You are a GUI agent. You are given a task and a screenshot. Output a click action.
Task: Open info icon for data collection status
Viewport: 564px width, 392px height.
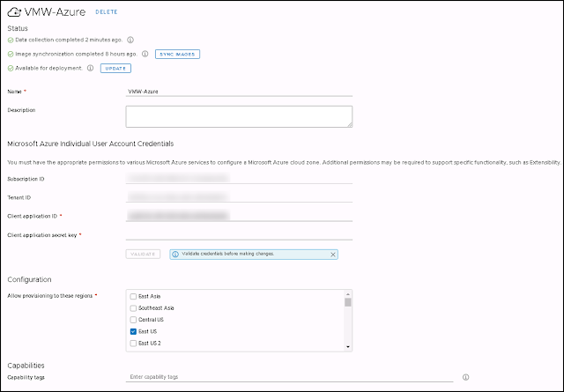point(130,40)
